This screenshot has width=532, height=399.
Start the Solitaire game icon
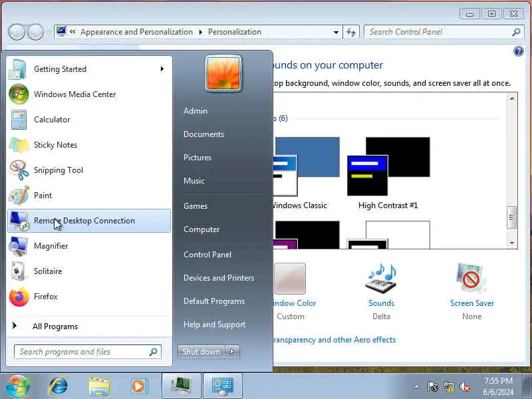[19, 271]
